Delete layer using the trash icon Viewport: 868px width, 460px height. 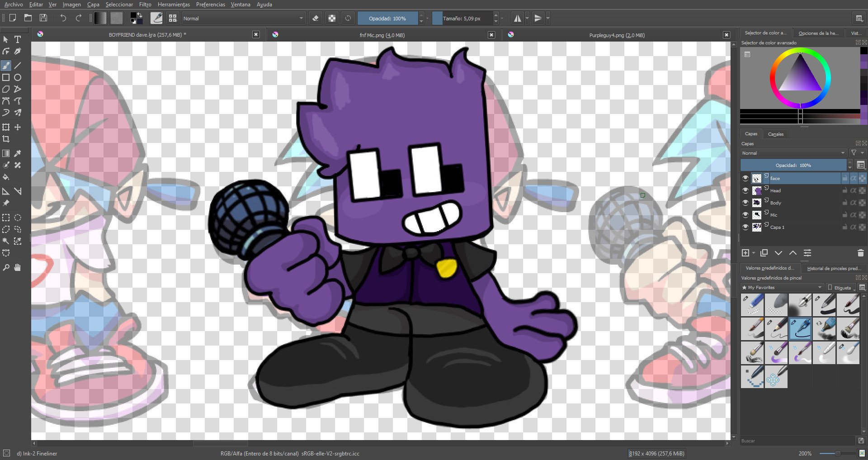[x=860, y=253]
